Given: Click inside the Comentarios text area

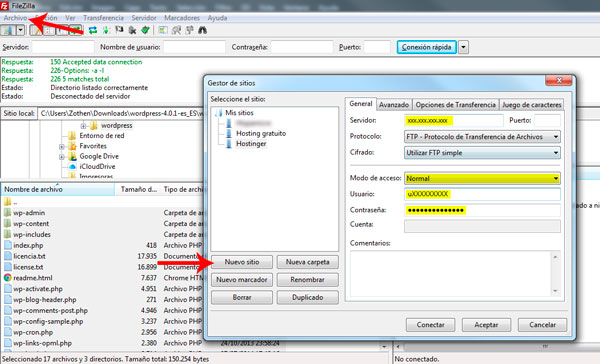Looking at the screenshot, I should 451,273.
